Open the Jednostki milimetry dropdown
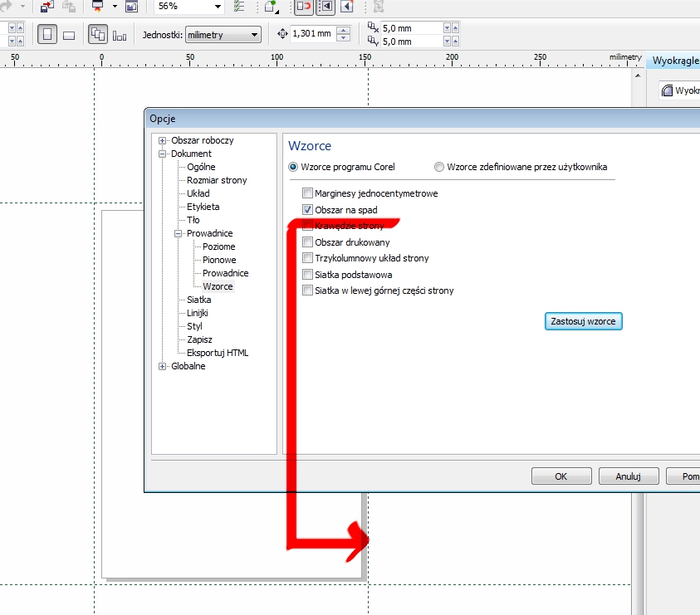Viewport: 700px width, 615px height. [255, 35]
